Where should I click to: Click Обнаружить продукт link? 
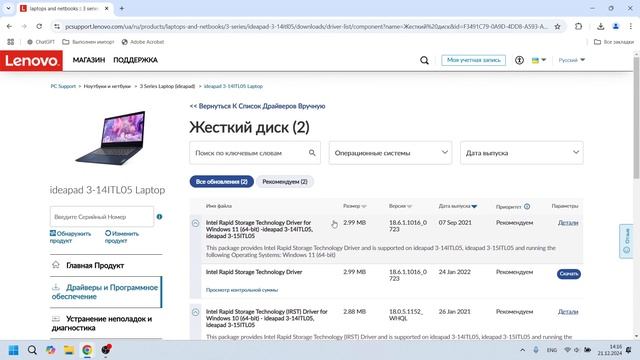(70, 237)
